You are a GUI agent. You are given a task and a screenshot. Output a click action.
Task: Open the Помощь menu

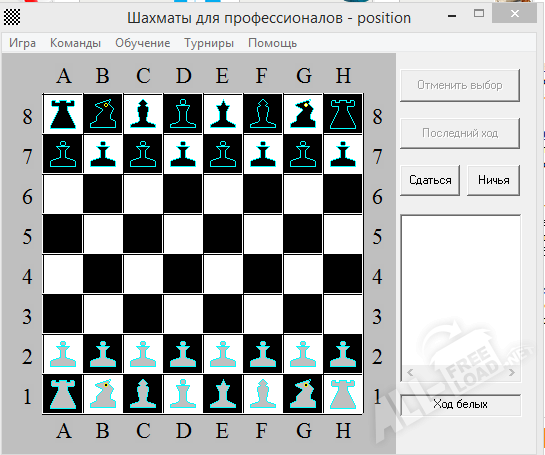272,43
